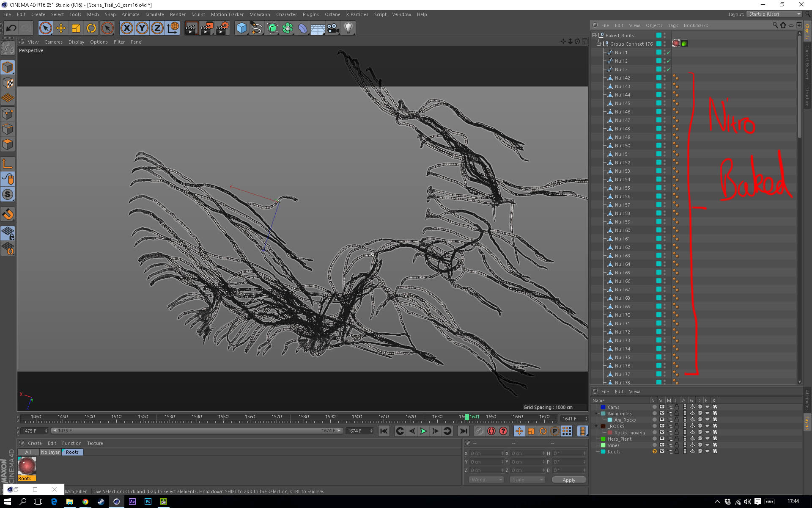Open the MoGraph menu
Image resolution: width=812 pixels, height=508 pixels.
click(259, 14)
